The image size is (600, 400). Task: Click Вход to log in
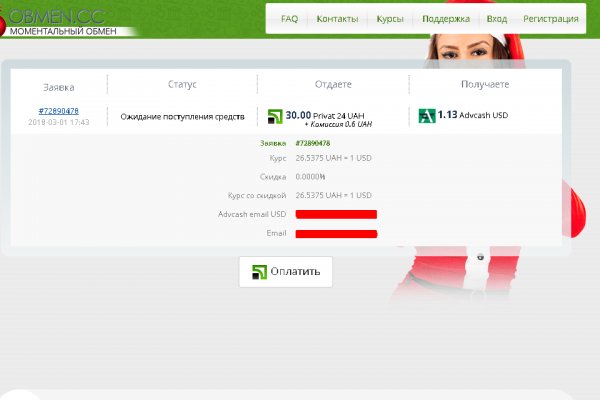pos(496,19)
